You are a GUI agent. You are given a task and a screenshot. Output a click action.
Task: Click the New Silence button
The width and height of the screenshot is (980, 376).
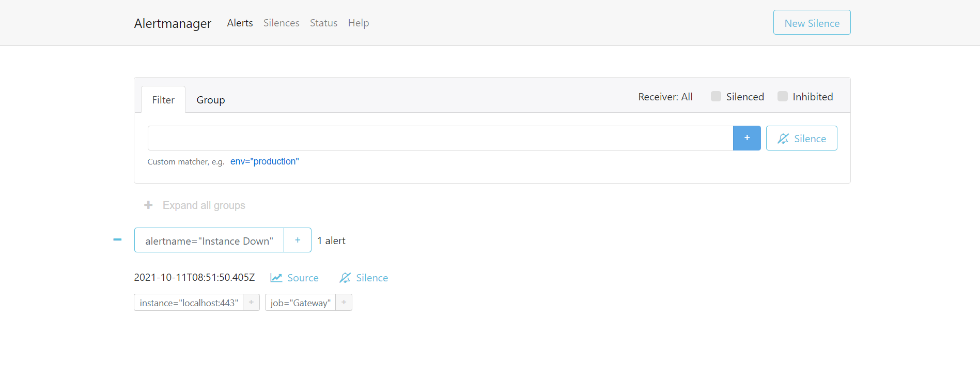[x=812, y=23]
